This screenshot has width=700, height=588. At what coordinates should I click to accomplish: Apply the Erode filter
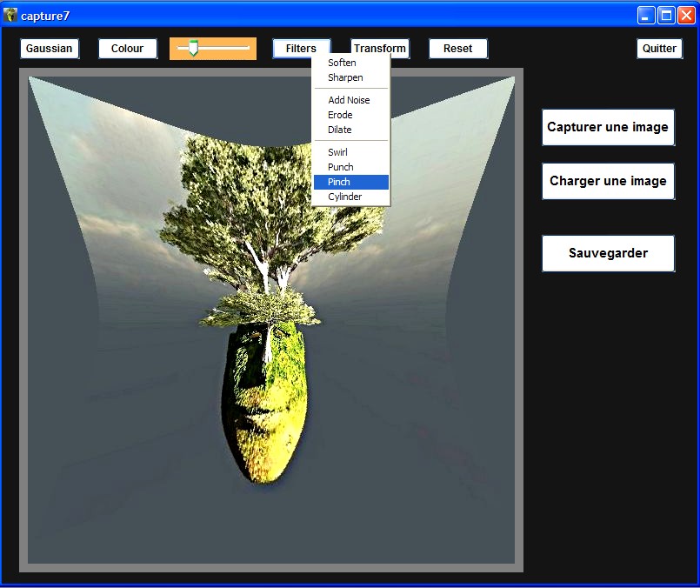351,115
